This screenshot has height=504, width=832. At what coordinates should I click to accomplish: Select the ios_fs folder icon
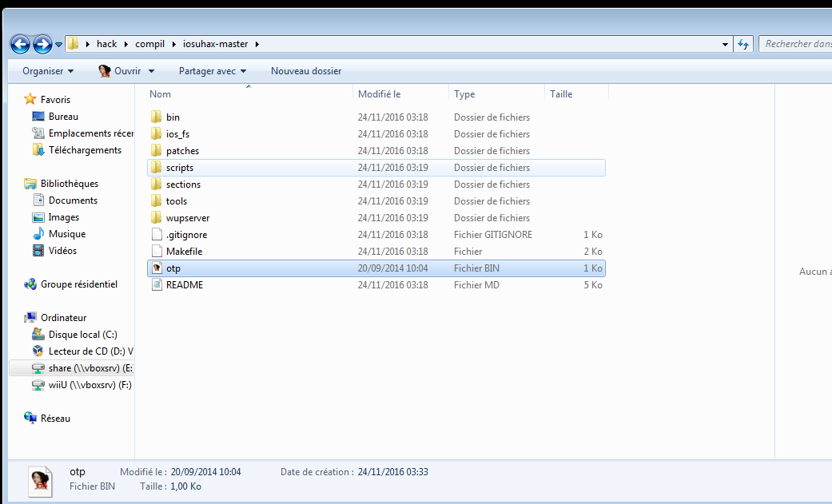(156, 133)
